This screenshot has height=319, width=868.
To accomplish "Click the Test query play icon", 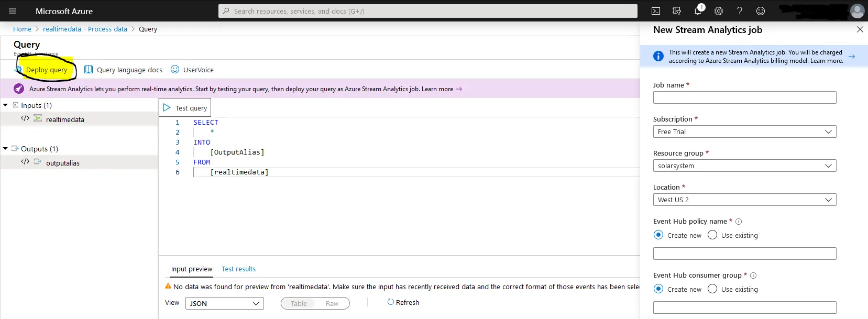I will (167, 107).
